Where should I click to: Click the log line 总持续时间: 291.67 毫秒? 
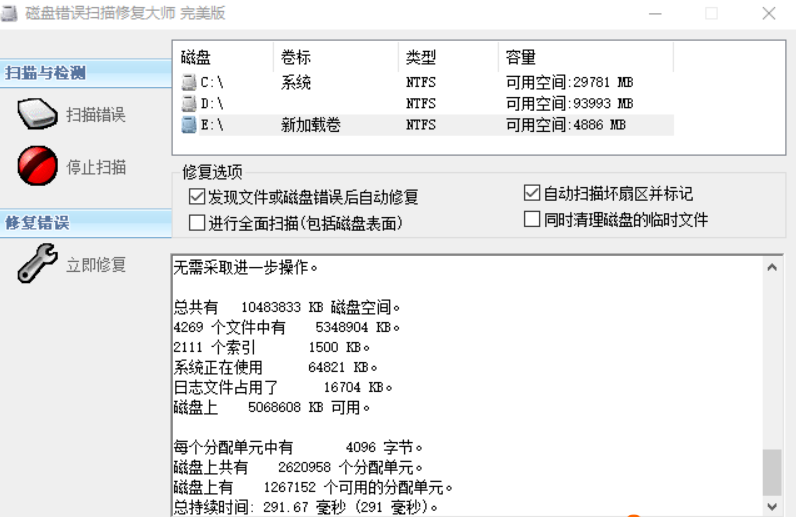click(x=306, y=507)
